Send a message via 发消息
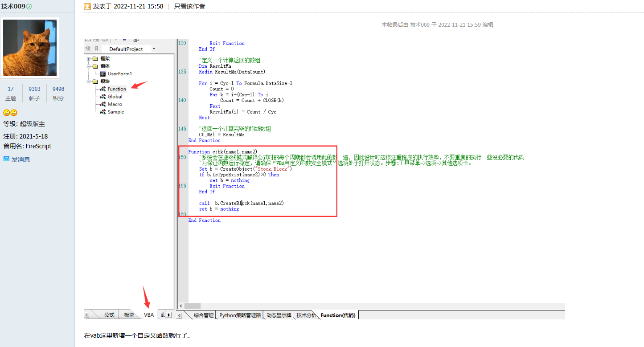Image resolution: width=644 pixels, height=347 pixels. pos(21,159)
